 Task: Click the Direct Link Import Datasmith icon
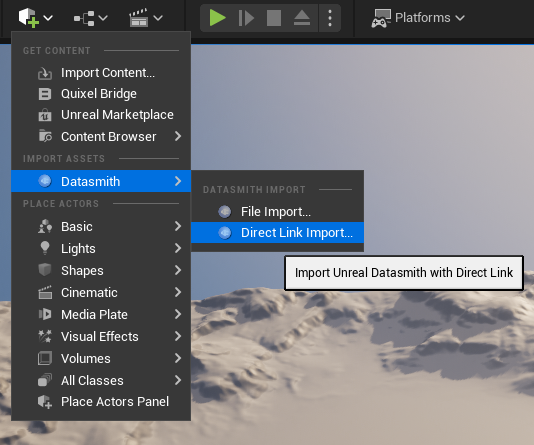click(225, 233)
